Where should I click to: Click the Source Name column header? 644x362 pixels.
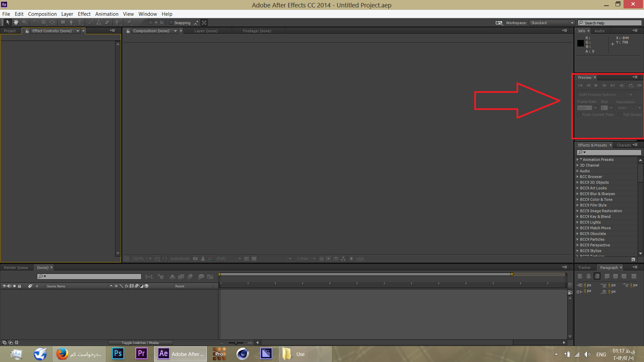pos(56,286)
